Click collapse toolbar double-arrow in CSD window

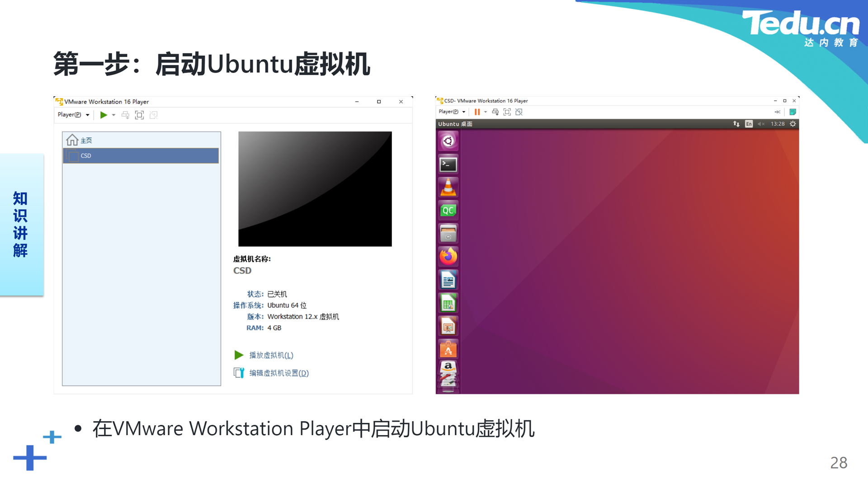pyautogui.click(x=778, y=112)
